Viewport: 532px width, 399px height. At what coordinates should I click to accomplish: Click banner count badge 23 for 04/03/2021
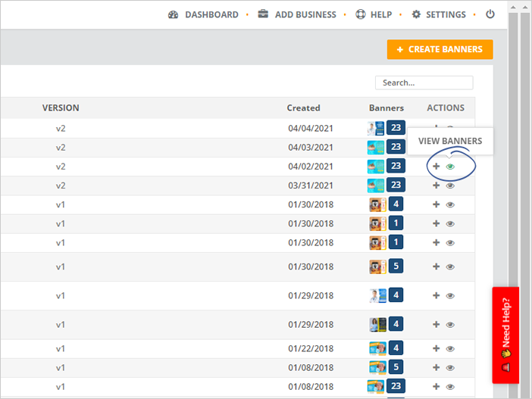(x=395, y=147)
